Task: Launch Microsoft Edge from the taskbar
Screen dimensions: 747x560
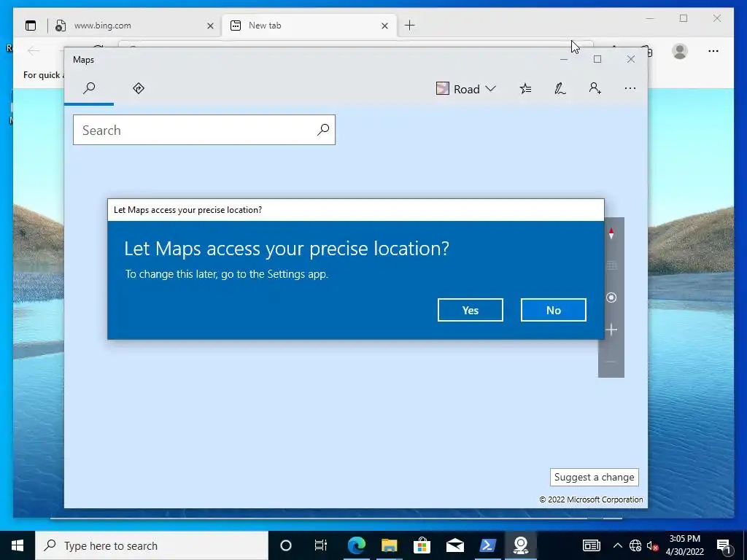Action: point(356,545)
